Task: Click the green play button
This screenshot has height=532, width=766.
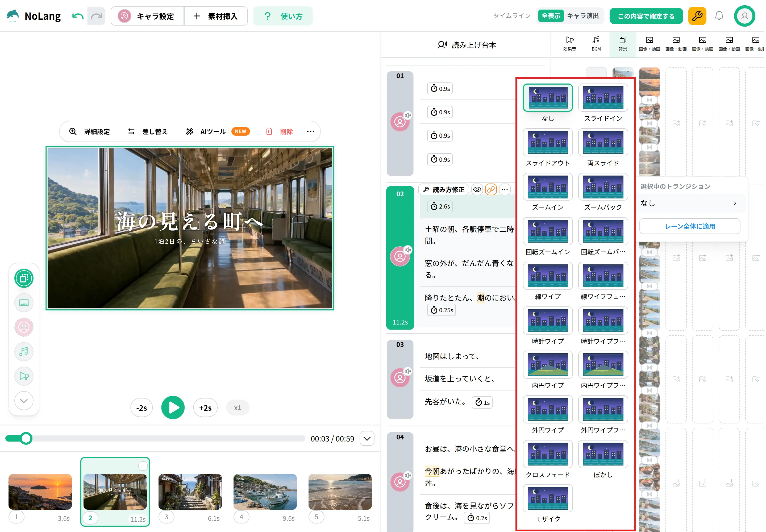Action: (x=173, y=407)
